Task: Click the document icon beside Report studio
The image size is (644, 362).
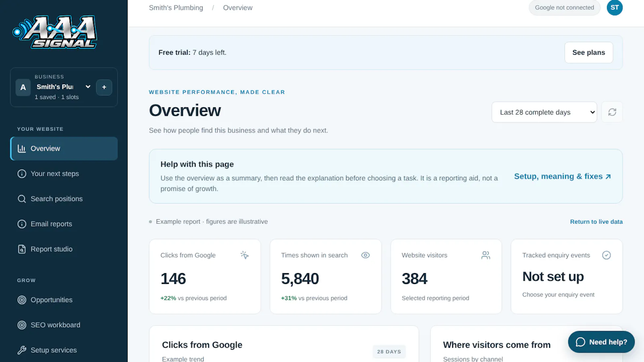Action: click(22, 249)
